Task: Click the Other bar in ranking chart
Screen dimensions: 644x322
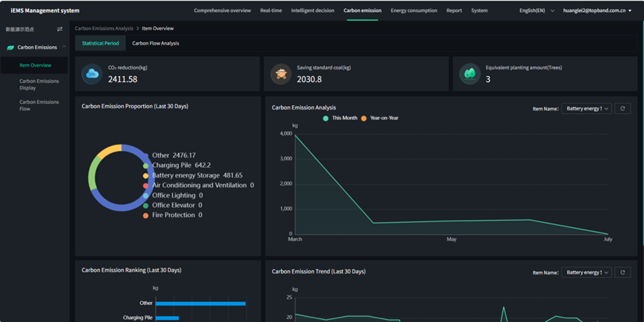Action: (200, 303)
